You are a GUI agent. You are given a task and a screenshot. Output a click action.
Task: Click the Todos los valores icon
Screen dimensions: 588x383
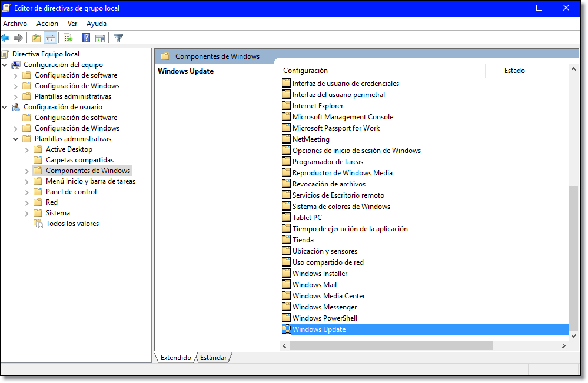(38, 224)
